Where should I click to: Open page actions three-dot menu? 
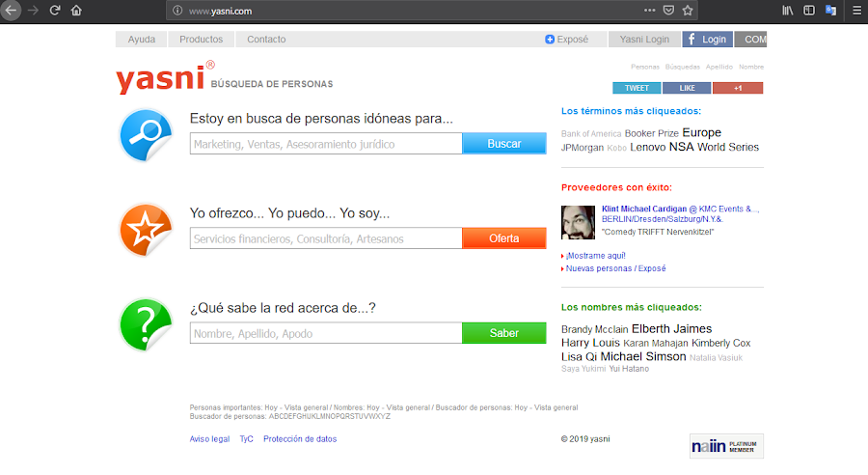pos(649,11)
